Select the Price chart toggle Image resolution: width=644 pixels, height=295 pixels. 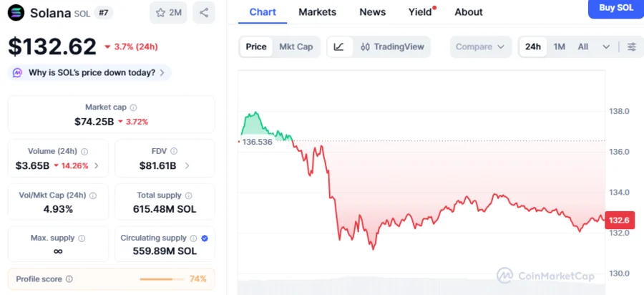[256, 47]
